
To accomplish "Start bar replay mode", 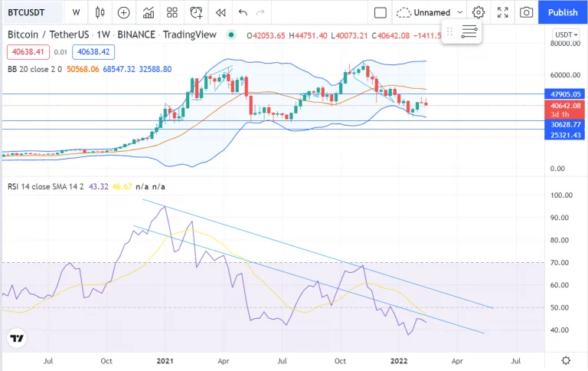I will [220, 12].
